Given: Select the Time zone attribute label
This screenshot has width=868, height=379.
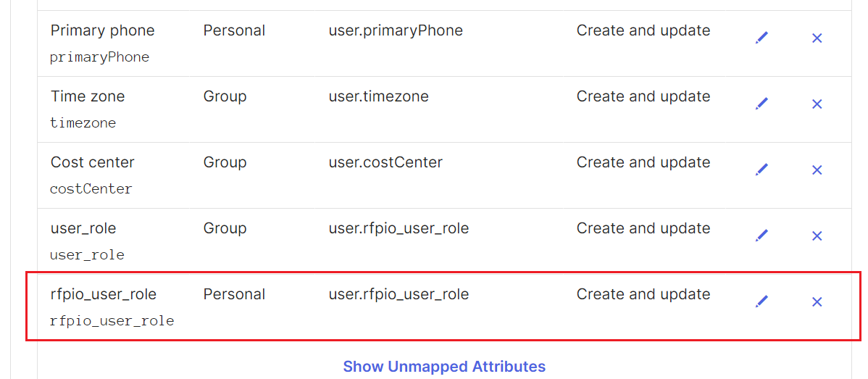Looking at the screenshot, I should [88, 96].
